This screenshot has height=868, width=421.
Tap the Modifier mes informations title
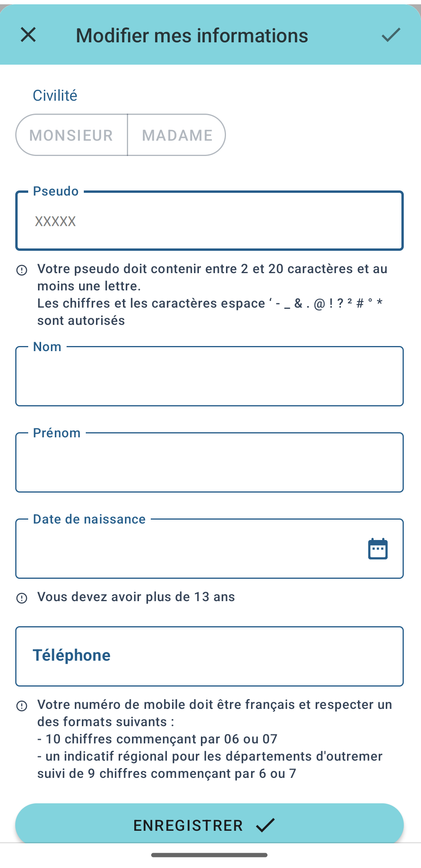(192, 35)
